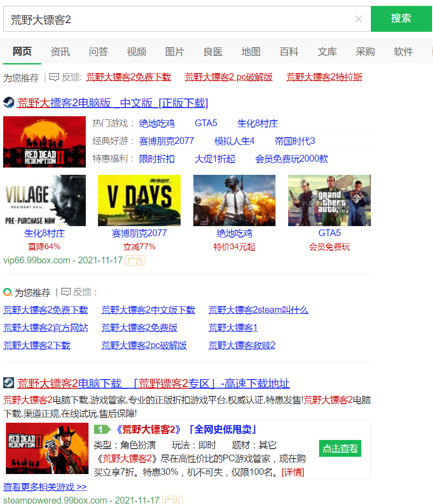The image size is (433, 504).
Task: Open the Grand Theft Auto V thumbnail
Action: pyautogui.click(x=329, y=200)
